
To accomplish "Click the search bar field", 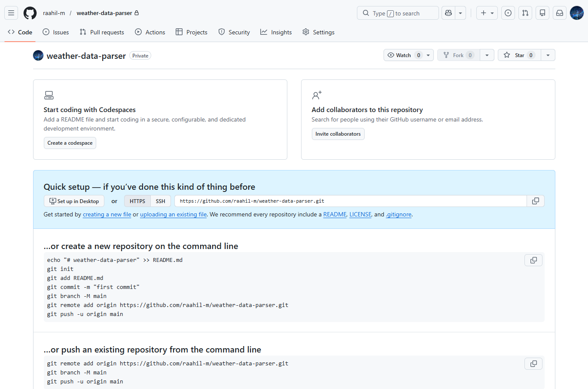I will point(398,13).
